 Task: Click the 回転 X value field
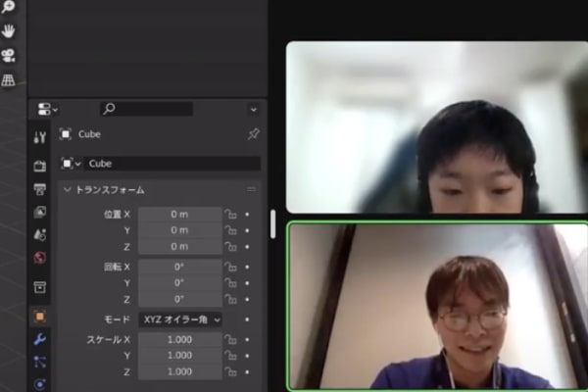tap(180, 268)
